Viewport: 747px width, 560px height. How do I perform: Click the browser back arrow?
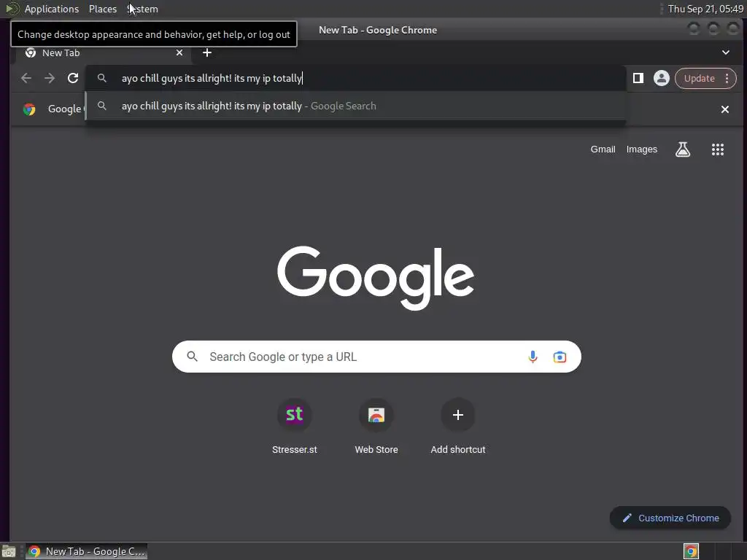pos(26,78)
